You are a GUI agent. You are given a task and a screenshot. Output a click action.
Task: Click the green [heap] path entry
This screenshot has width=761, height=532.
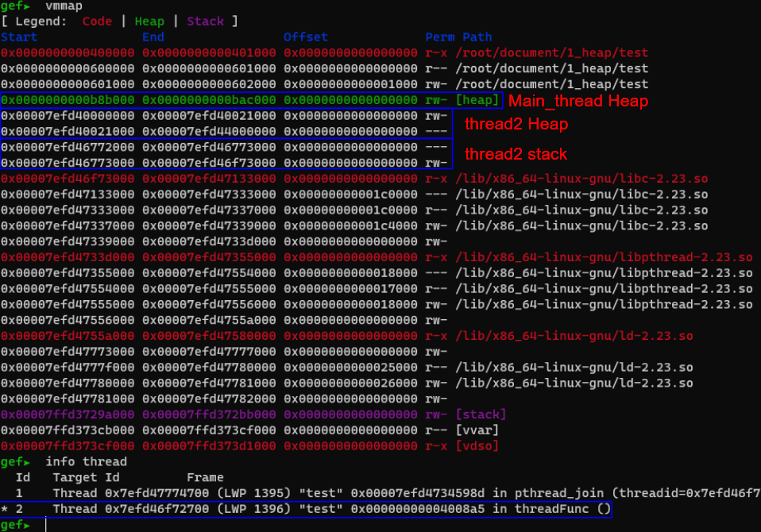click(477, 100)
